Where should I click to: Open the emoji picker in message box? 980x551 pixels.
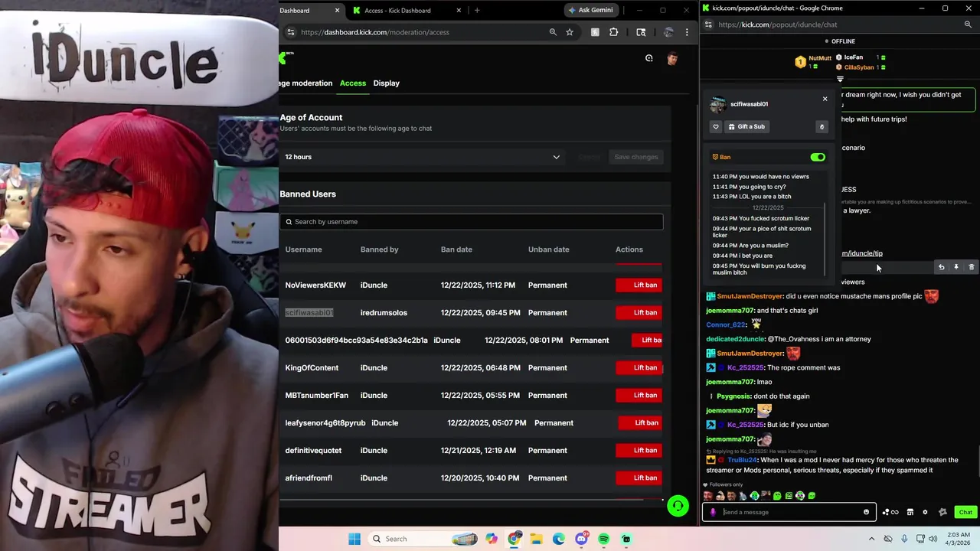coord(866,512)
